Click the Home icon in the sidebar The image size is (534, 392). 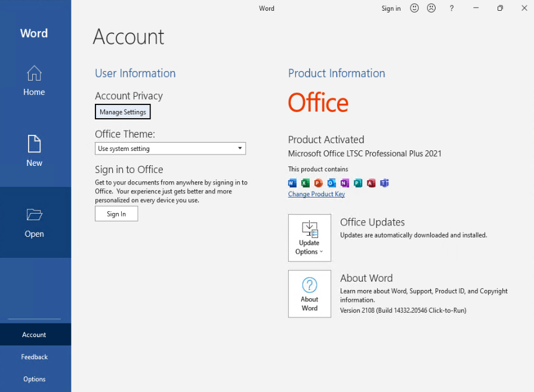pyautogui.click(x=34, y=74)
